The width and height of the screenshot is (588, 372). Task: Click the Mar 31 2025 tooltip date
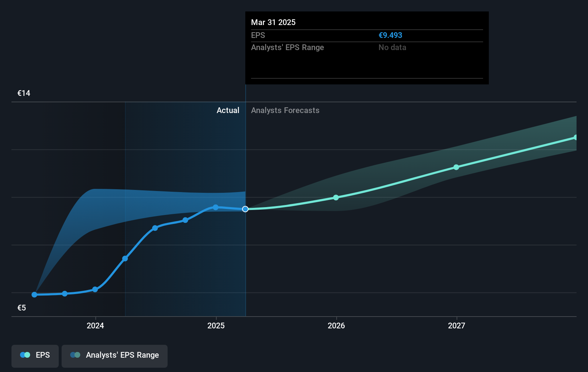pyautogui.click(x=273, y=22)
